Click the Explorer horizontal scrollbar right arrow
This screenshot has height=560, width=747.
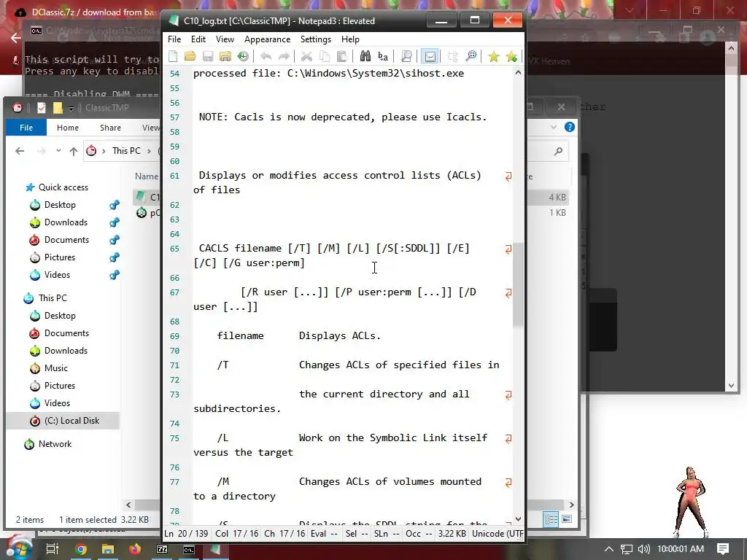point(571,505)
